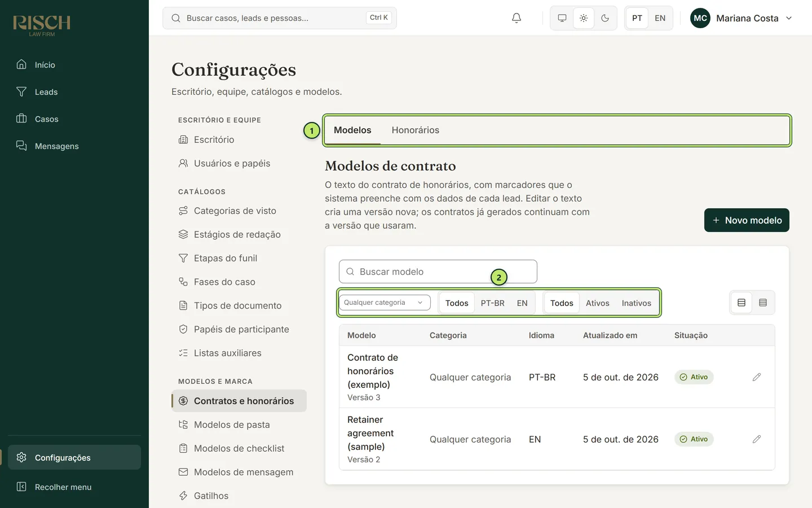This screenshot has height=508, width=812.
Task: Filter models by EN language
Action: pos(522,303)
